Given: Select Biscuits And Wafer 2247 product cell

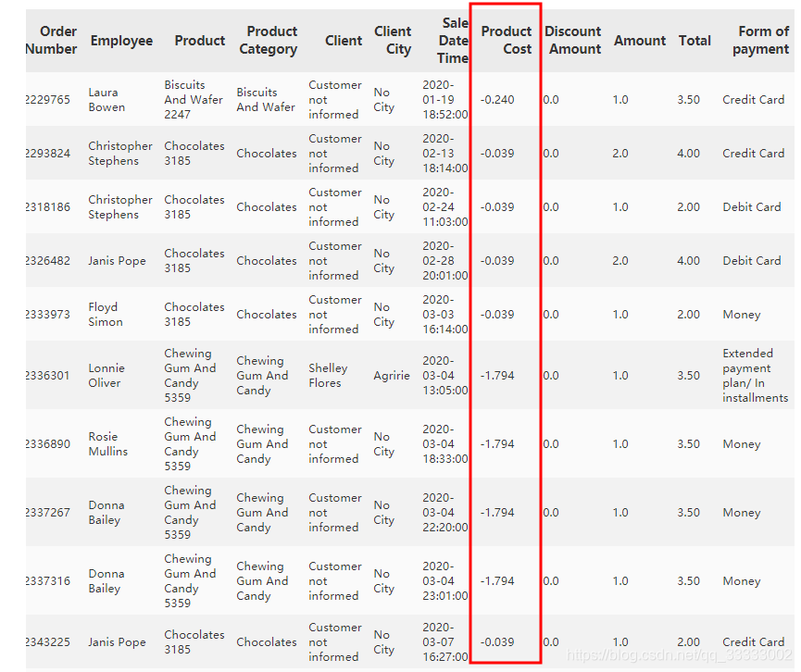Looking at the screenshot, I should click(x=194, y=100).
